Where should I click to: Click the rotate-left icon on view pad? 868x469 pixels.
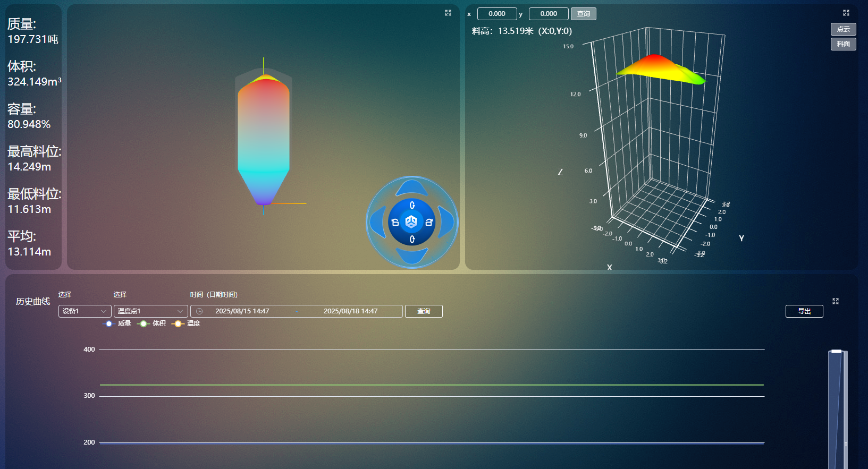(x=395, y=223)
